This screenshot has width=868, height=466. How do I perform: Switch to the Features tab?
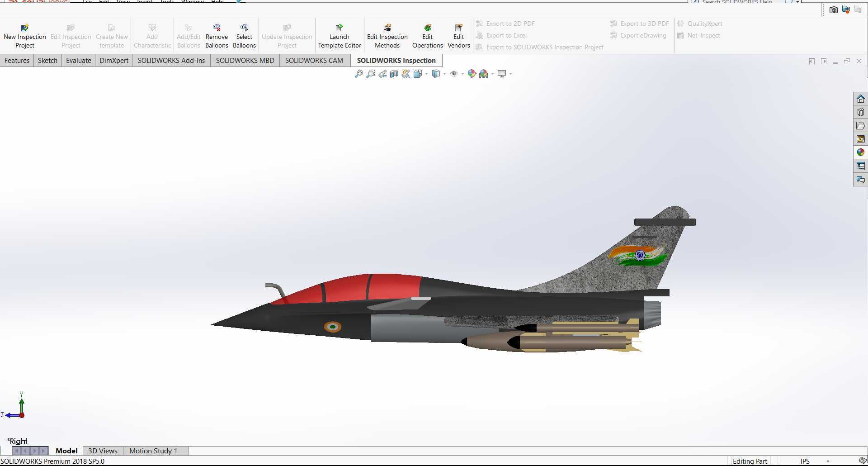(17, 61)
